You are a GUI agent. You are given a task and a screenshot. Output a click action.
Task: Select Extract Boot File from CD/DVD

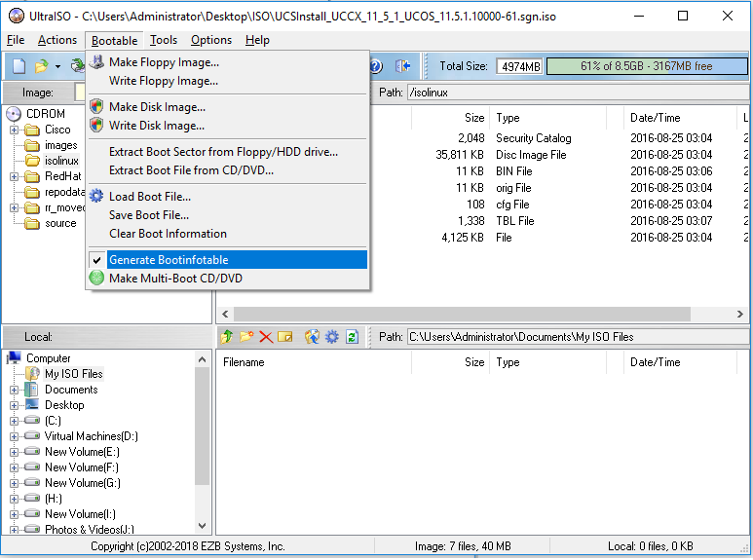coord(228,170)
